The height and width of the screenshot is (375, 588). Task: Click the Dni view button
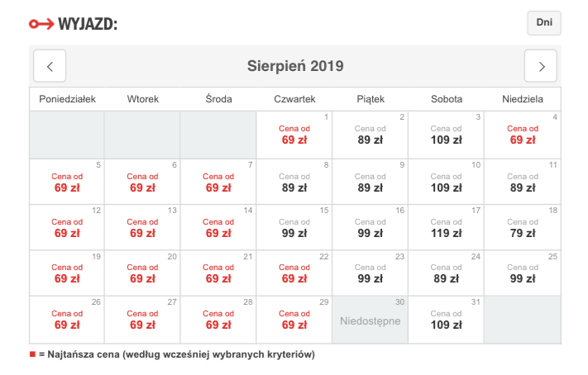click(x=543, y=23)
